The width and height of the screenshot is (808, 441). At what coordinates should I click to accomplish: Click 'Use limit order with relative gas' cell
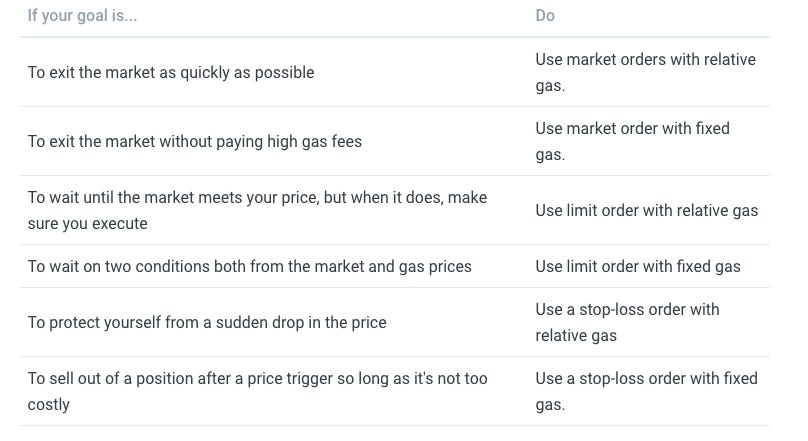tap(646, 211)
